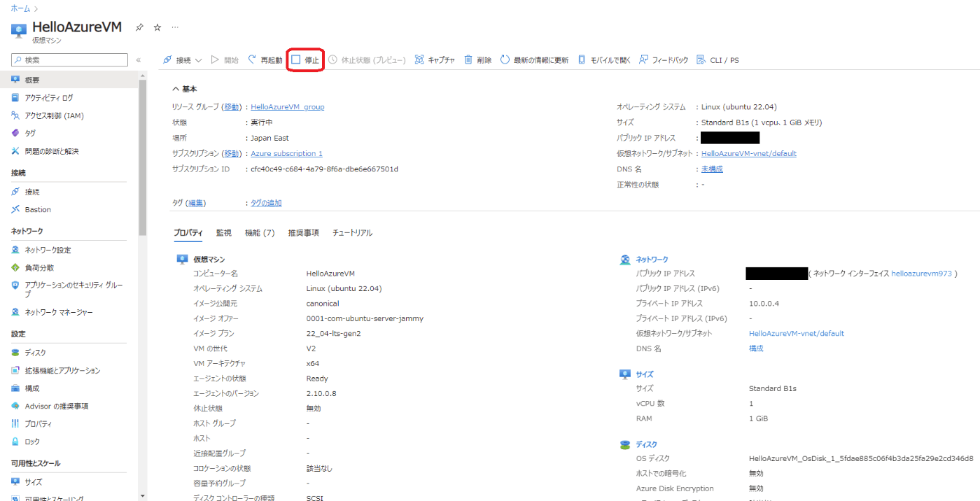Click 構成 DNS name link in properties

[x=756, y=348]
